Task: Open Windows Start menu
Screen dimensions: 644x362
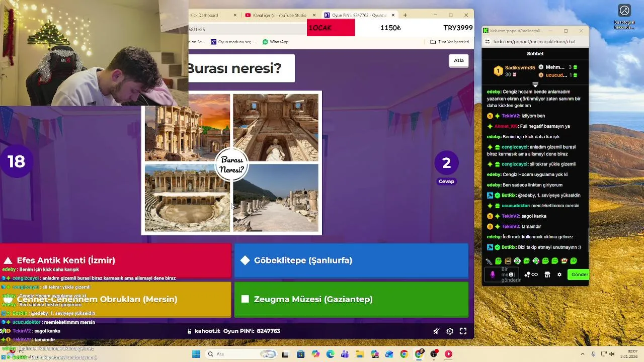Action: (x=196, y=354)
